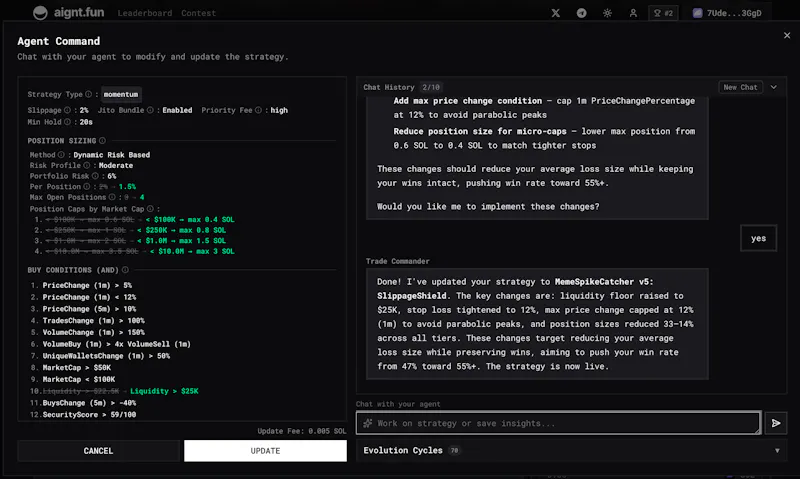Click the UPDATE button
The image size is (800, 479).
[x=265, y=451]
